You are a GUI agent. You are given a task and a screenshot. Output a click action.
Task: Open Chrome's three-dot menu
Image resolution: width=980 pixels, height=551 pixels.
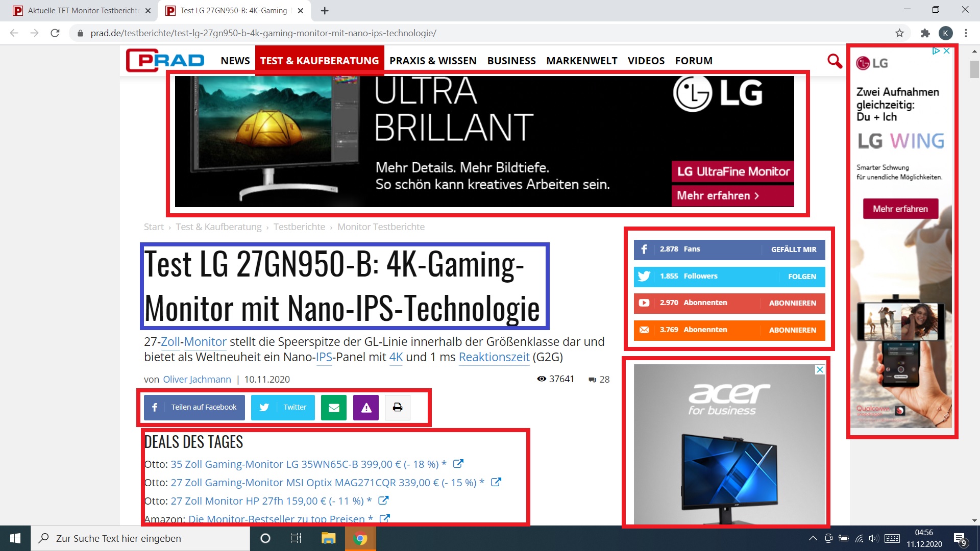(966, 33)
